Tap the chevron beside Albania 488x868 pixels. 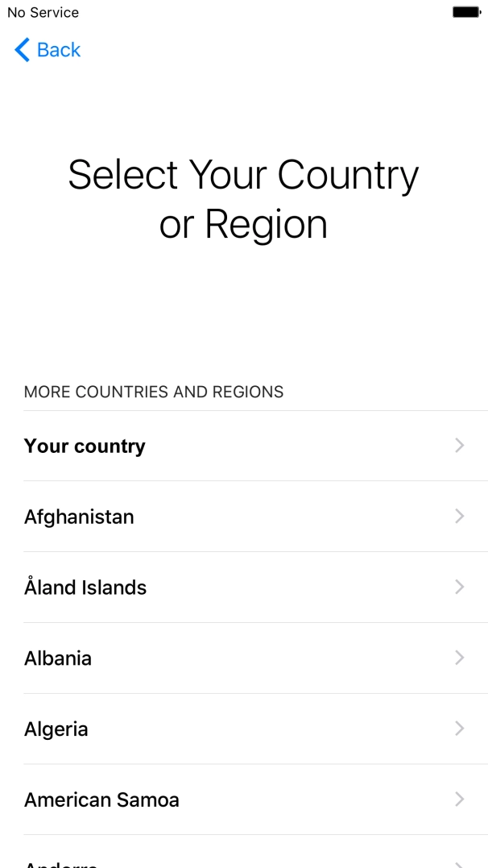pyautogui.click(x=459, y=658)
